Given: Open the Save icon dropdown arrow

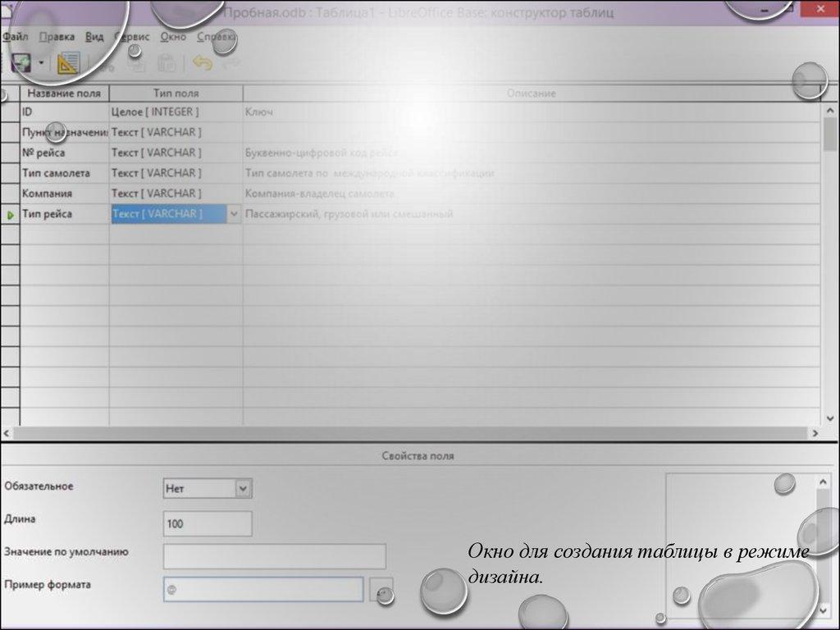Looking at the screenshot, I should (x=41, y=63).
